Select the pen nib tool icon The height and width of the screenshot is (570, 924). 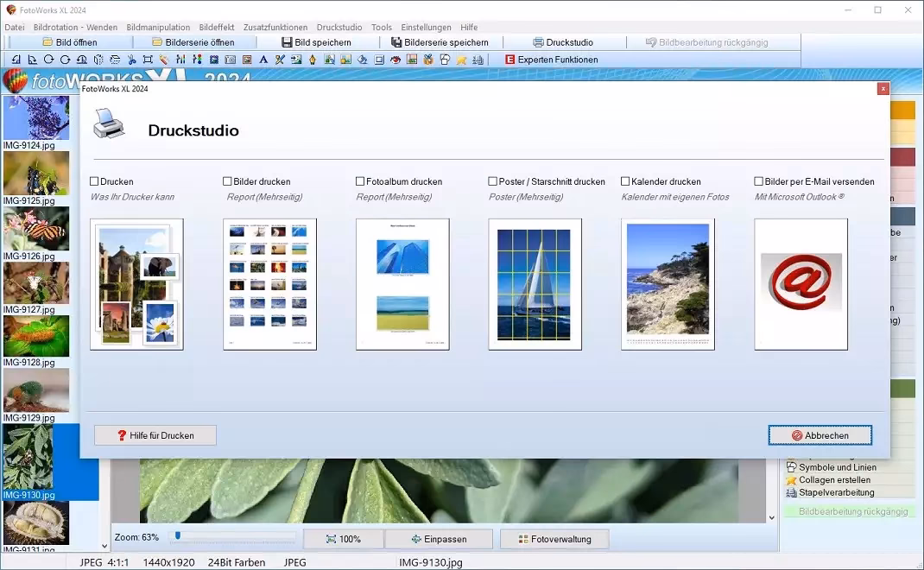pos(313,60)
